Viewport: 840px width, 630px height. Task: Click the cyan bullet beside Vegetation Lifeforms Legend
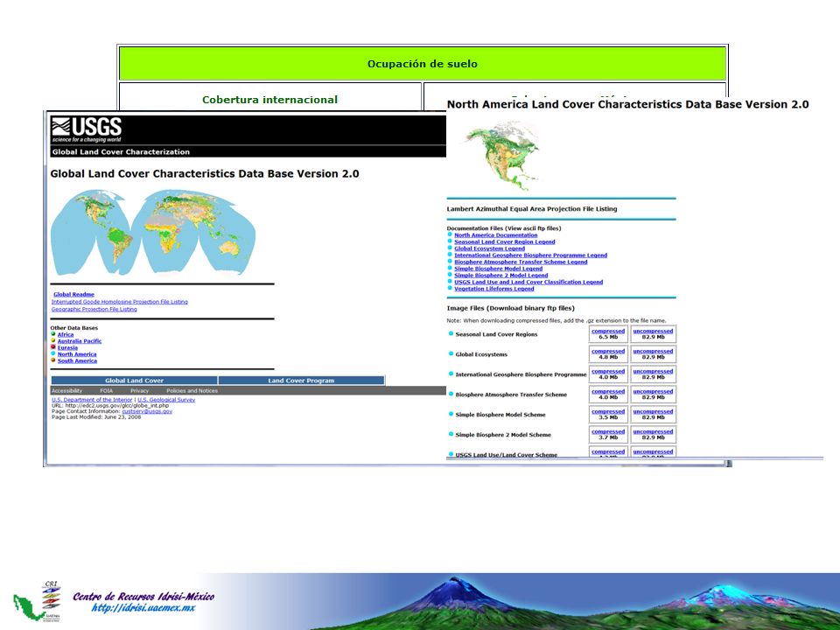click(450, 288)
